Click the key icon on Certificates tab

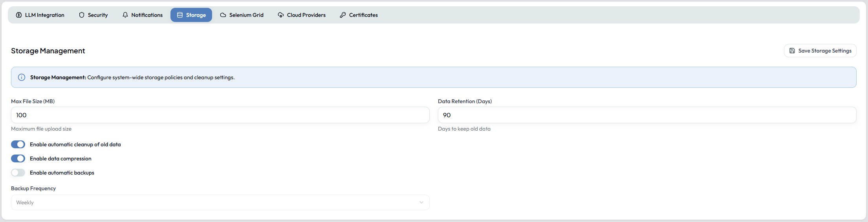343,15
